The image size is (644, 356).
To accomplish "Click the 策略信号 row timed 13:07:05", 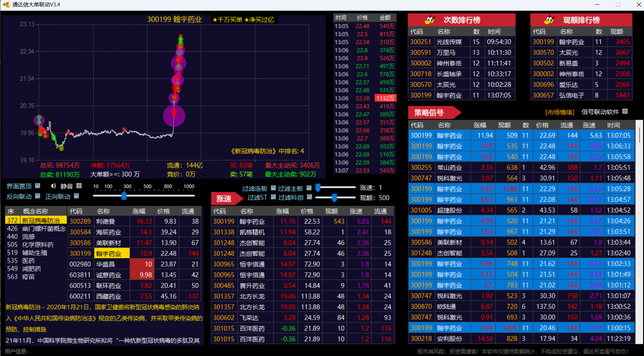I will pyautogui.click(x=521, y=135).
